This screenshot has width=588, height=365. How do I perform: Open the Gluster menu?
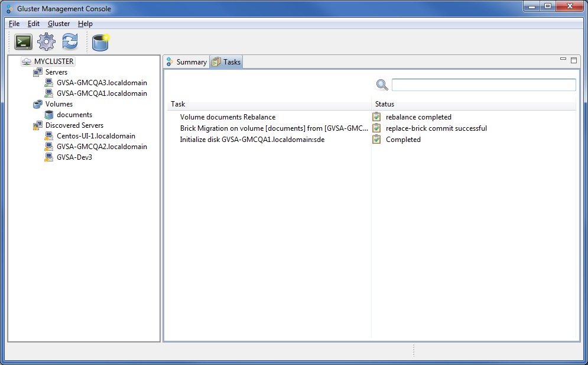pyautogui.click(x=59, y=24)
